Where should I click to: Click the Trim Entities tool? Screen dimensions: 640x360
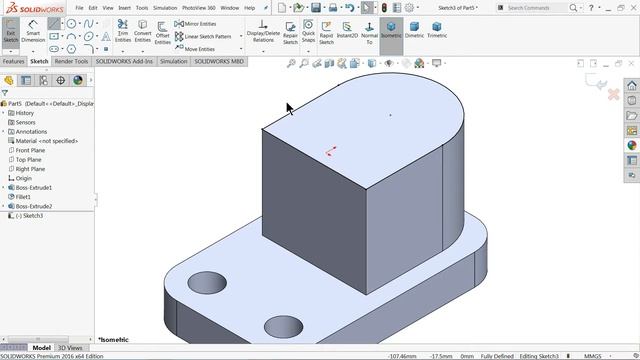[x=122, y=31]
